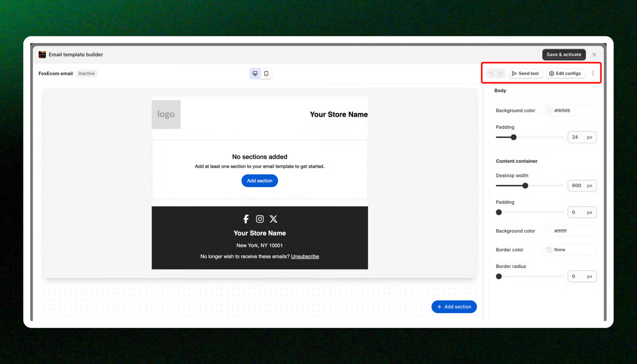Click the redo arrow icon
Screen dimensions: 637x364
(x=501, y=74)
